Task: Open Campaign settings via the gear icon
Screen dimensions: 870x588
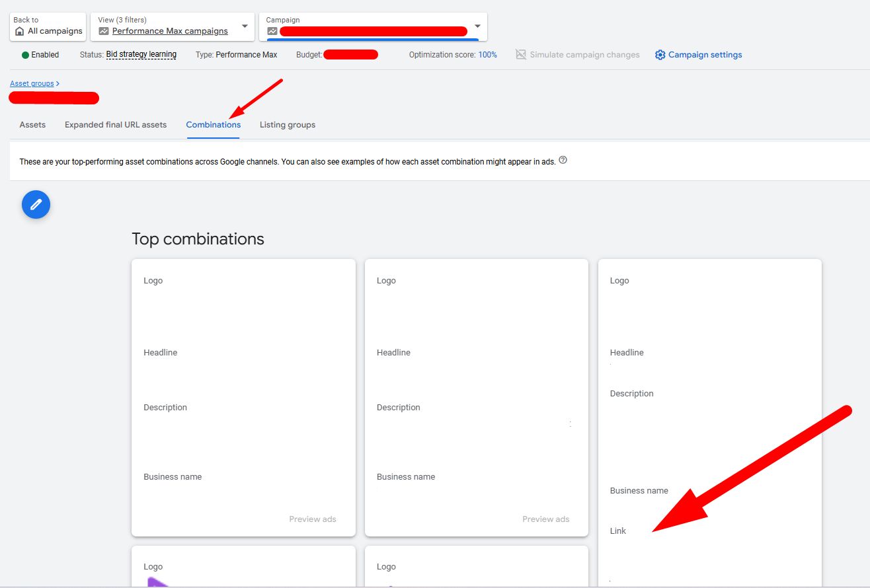Action: coord(660,55)
